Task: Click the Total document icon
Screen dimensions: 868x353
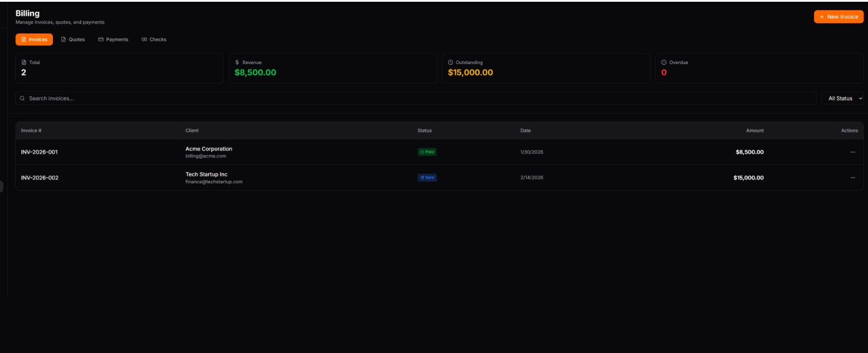Action: point(24,62)
